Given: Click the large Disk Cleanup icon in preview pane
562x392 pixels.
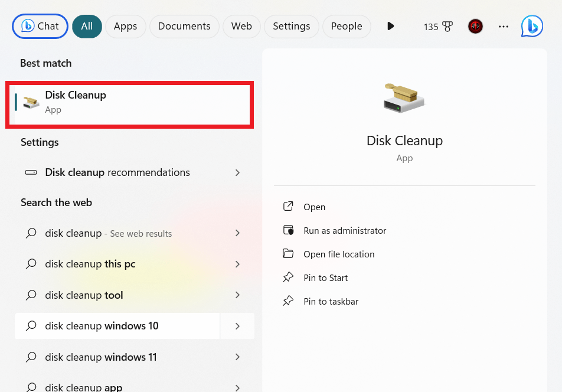Looking at the screenshot, I should [404, 98].
